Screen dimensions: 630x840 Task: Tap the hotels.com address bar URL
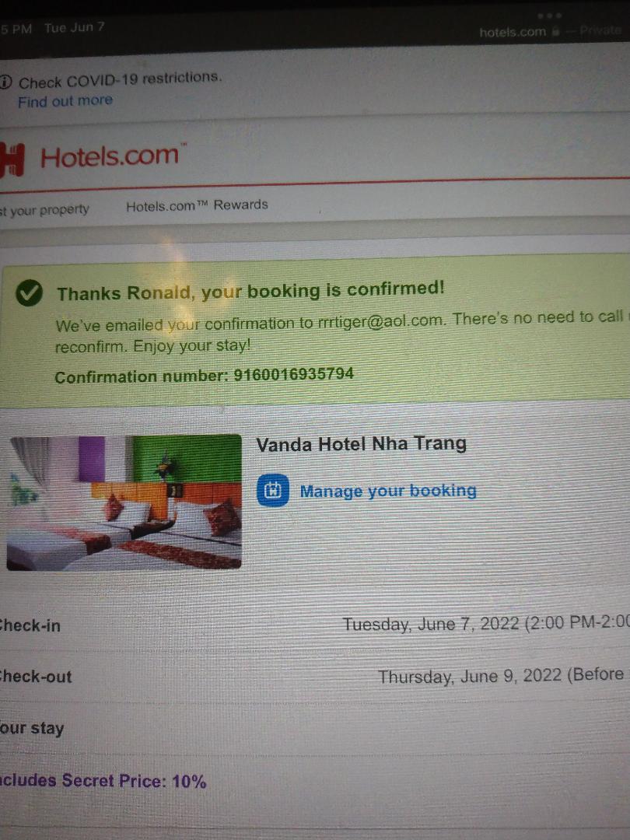[512, 32]
